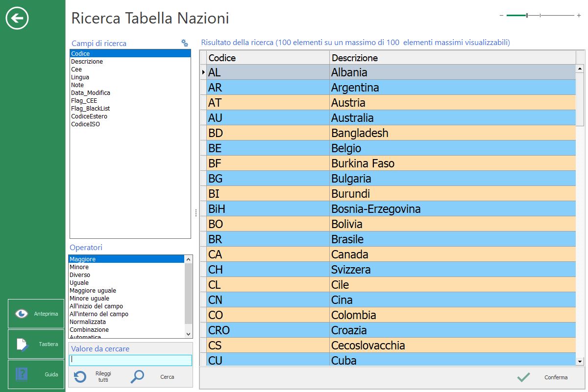
Task: Select Flag_BlackList search field
Action: tap(130, 109)
